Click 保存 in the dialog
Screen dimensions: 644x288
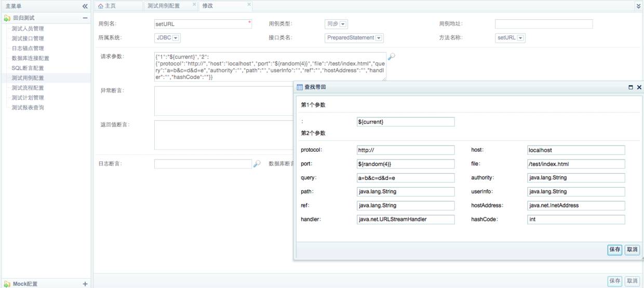[614, 250]
